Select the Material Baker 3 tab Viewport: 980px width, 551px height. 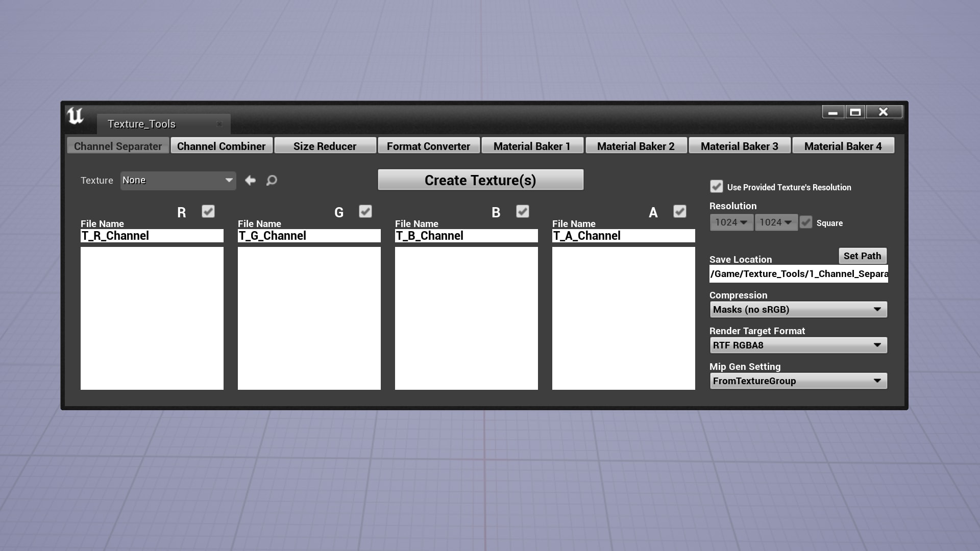coord(739,146)
